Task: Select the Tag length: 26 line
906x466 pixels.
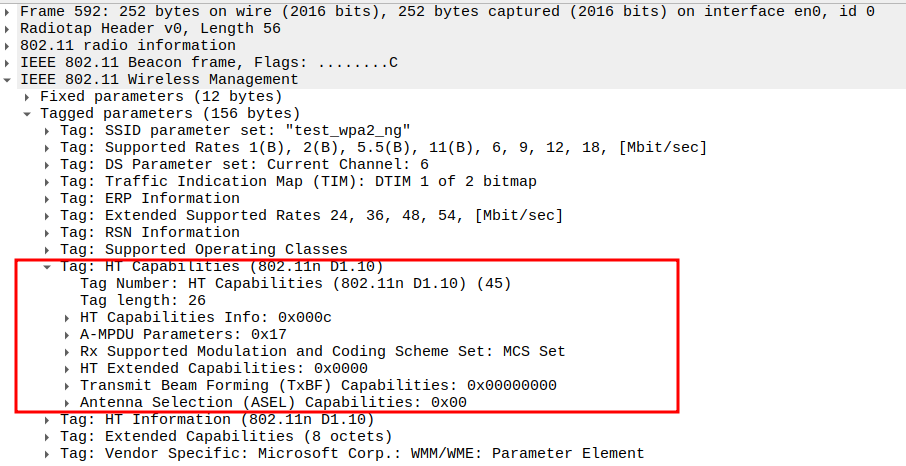Action: point(143,300)
